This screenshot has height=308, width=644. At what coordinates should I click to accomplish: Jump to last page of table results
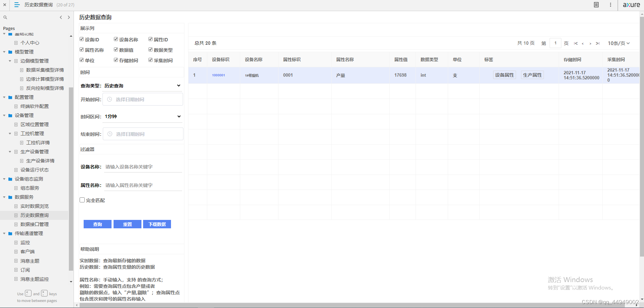pos(598,43)
